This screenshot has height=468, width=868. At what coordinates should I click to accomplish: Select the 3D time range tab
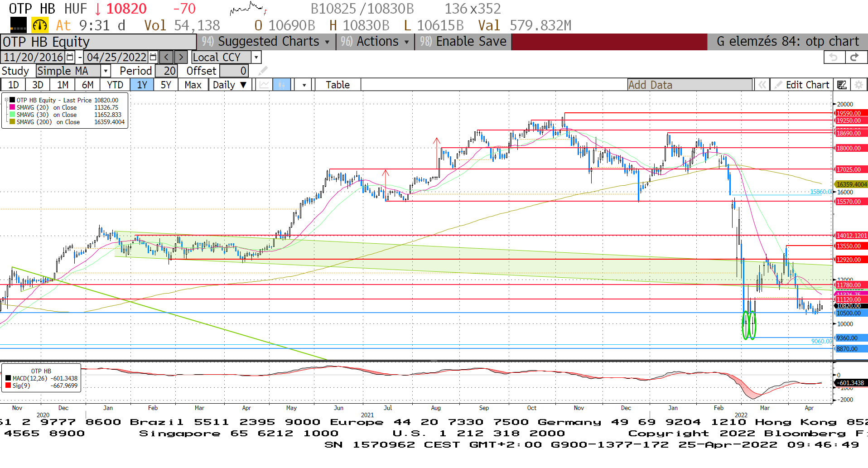38,85
